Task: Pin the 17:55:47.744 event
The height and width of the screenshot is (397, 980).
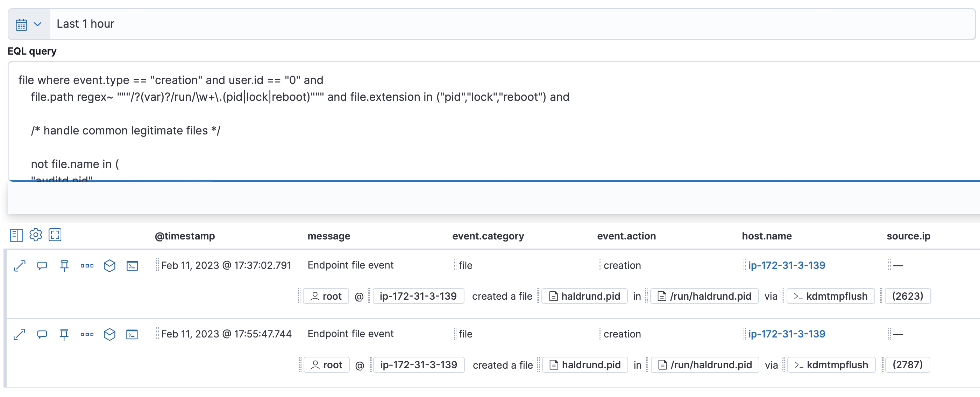Action: (64, 334)
